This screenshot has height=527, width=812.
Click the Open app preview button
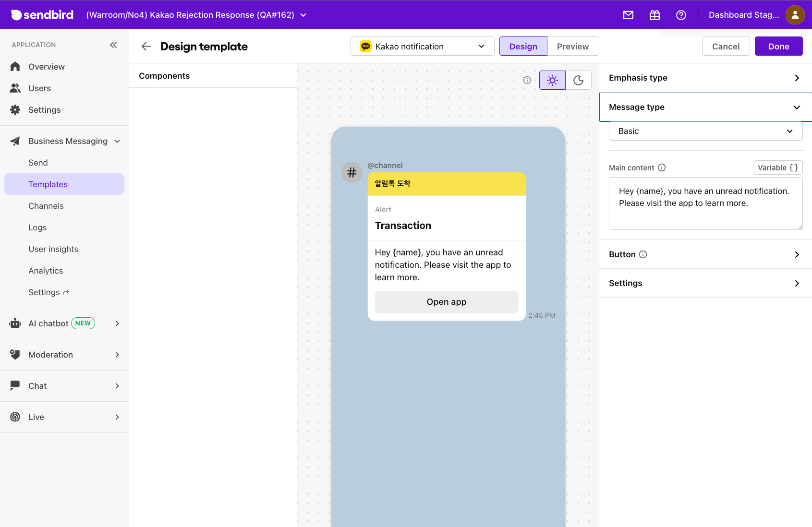[x=447, y=302]
